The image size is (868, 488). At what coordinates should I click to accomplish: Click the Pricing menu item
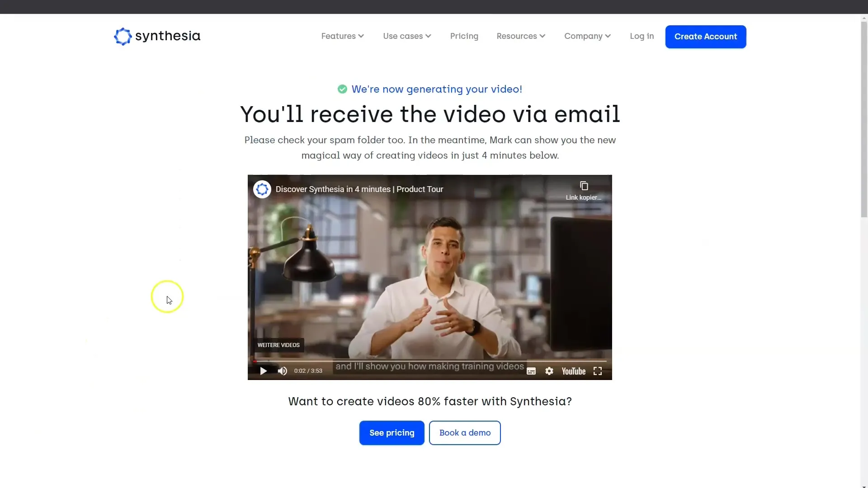[464, 36]
